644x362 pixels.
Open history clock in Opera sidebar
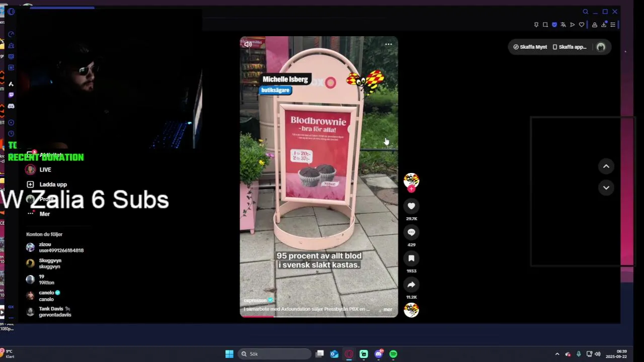[11, 134]
